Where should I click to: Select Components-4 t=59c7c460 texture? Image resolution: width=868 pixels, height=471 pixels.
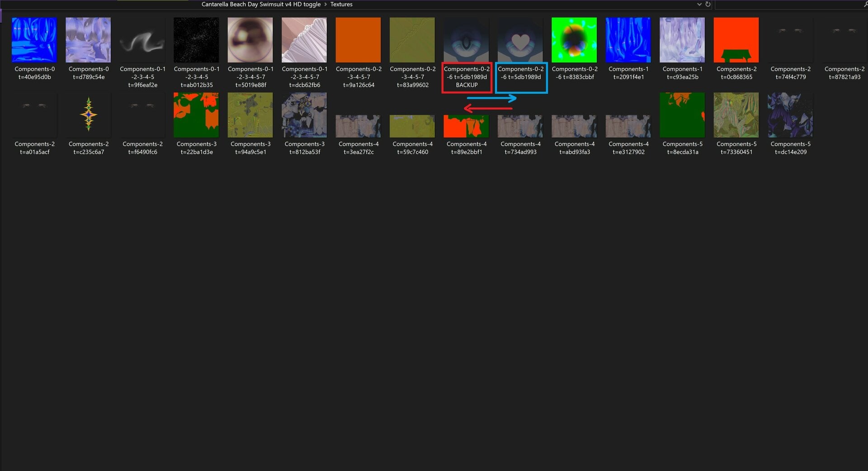[412, 126]
